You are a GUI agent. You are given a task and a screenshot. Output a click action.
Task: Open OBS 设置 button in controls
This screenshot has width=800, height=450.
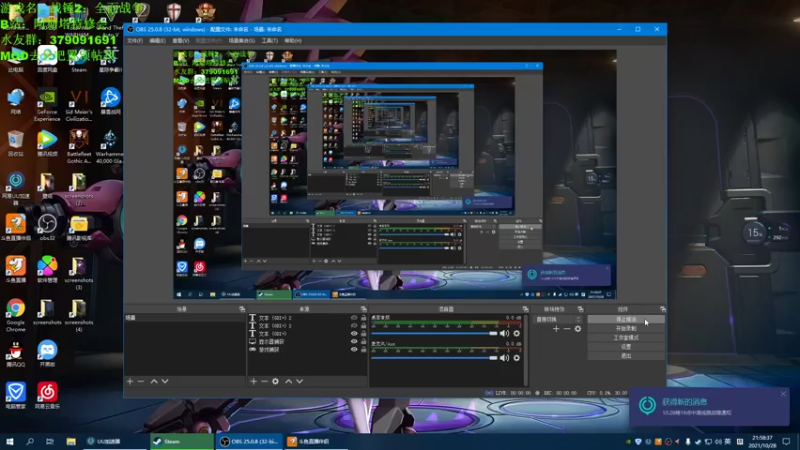pyautogui.click(x=626, y=347)
